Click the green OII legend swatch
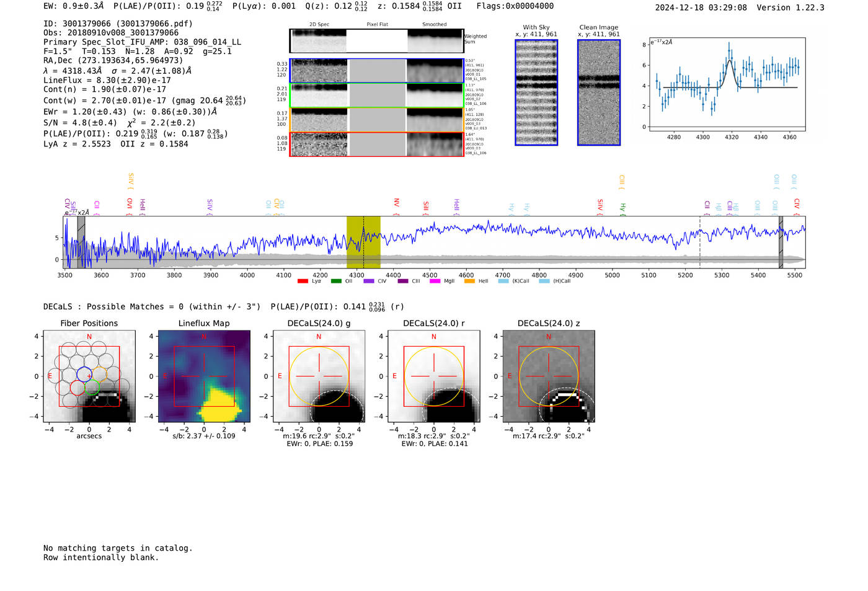Image resolution: width=868 pixels, height=591 pixels. [336, 281]
